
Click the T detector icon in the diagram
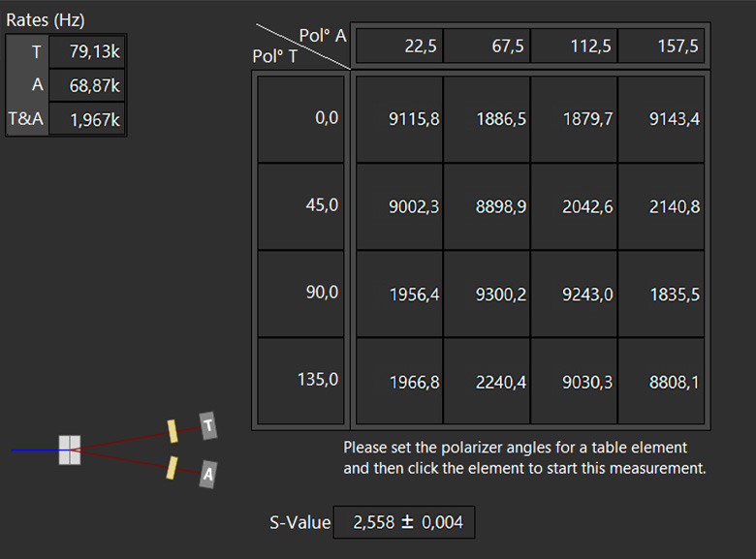pyautogui.click(x=208, y=425)
